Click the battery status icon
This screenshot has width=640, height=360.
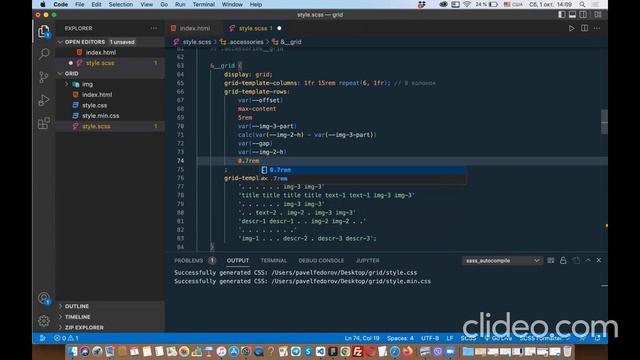(x=493, y=4)
